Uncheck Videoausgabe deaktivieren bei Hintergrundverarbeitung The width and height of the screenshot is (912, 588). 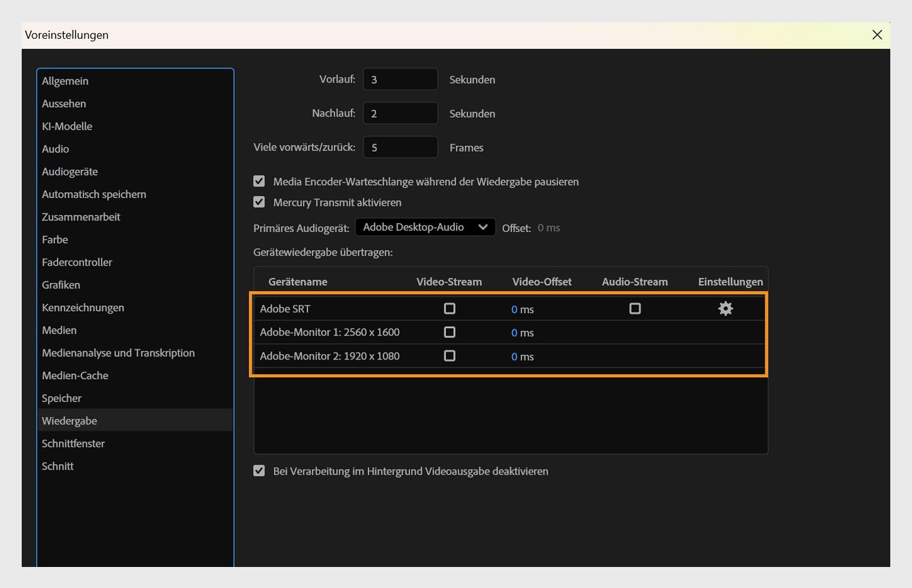click(x=259, y=471)
